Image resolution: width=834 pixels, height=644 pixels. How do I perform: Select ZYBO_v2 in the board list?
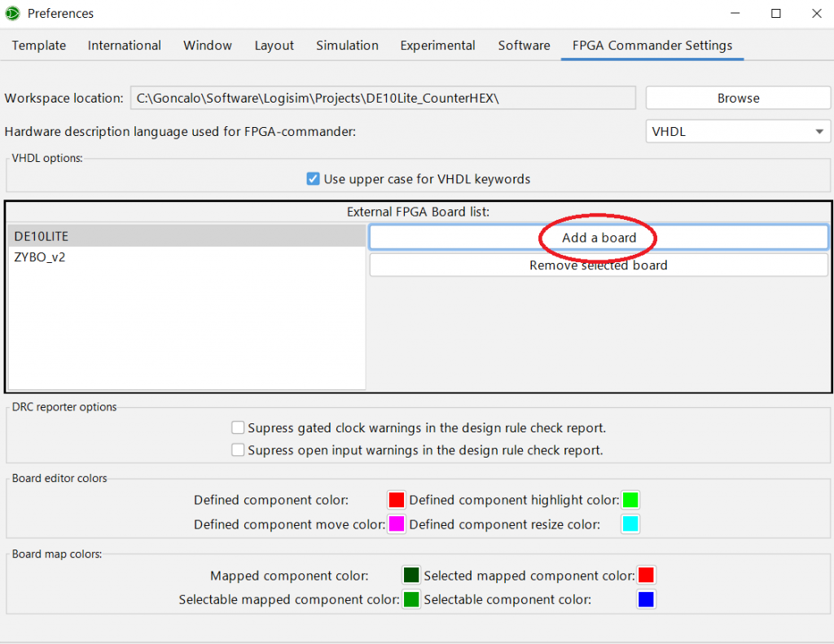pyautogui.click(x=187, y=257)
